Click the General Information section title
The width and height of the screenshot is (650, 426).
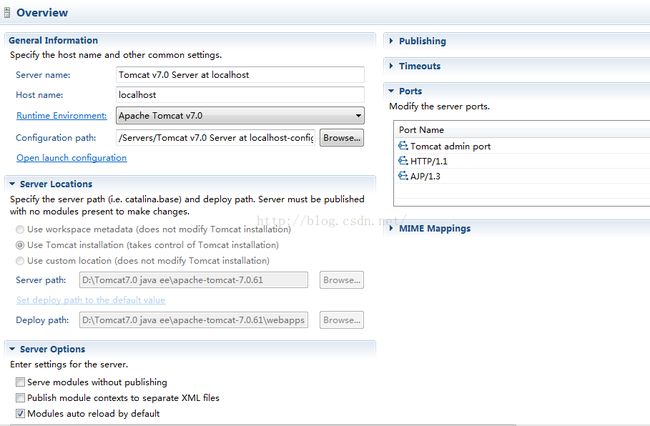[53, 40]
